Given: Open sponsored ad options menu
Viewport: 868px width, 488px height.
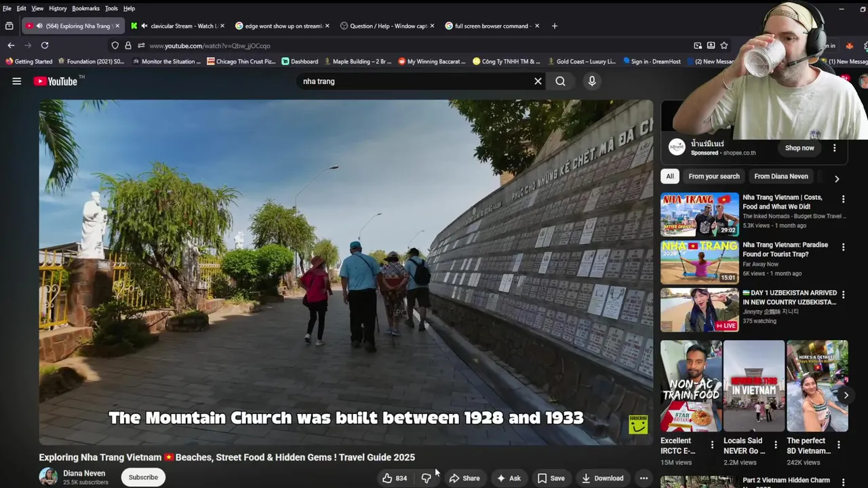Looking at the screenshot, I should 835,148.
